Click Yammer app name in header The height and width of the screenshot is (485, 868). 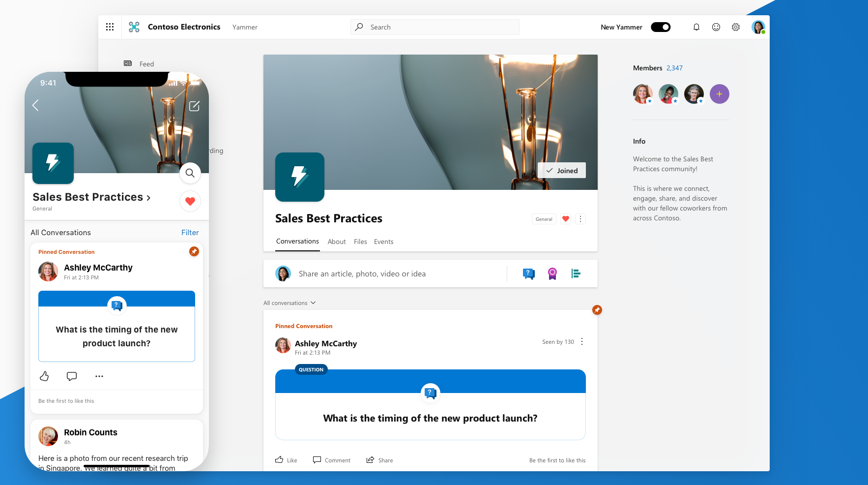(x=245, y=27)
